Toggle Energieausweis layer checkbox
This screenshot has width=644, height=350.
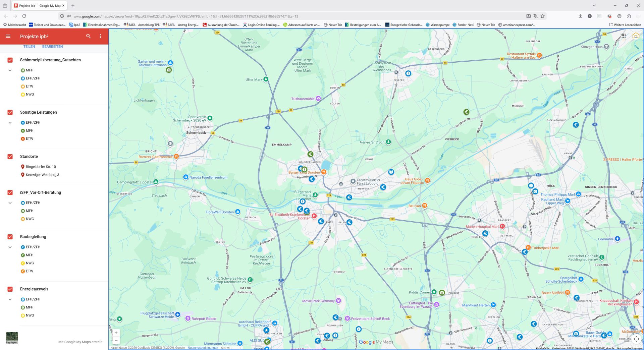point(10,289)
